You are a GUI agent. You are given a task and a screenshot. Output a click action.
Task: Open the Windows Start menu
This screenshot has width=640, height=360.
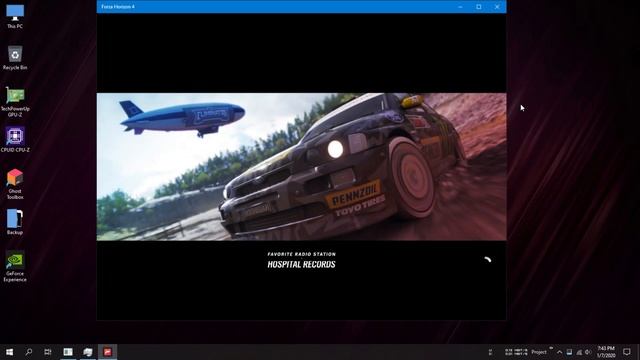[9, 352]
